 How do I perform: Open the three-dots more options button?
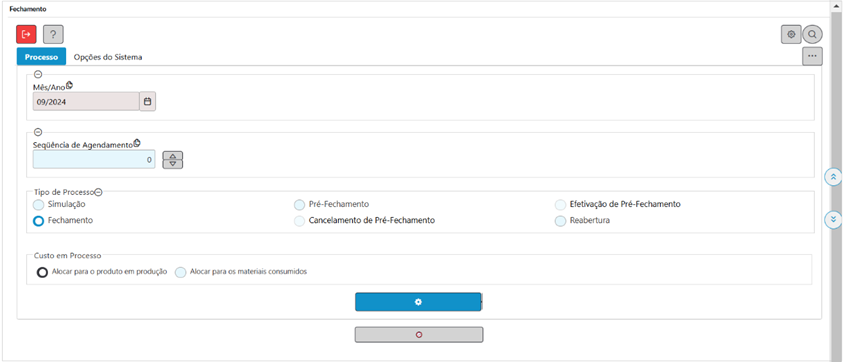pyautogui.click(x=812, y=56)
